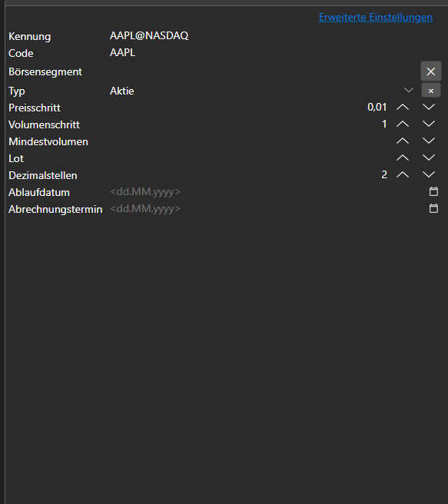Click the Börsensegment label
Viewport: 448px width, 504px height.
[x=45, y=72]
